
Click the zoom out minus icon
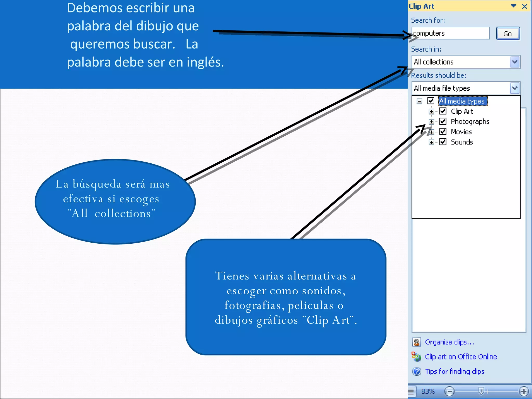(449, 391)
